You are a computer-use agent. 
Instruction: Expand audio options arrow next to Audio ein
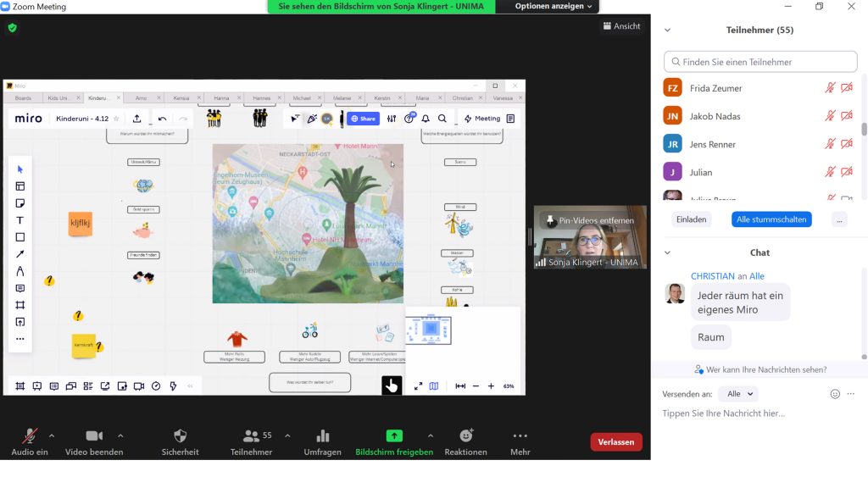52,436
